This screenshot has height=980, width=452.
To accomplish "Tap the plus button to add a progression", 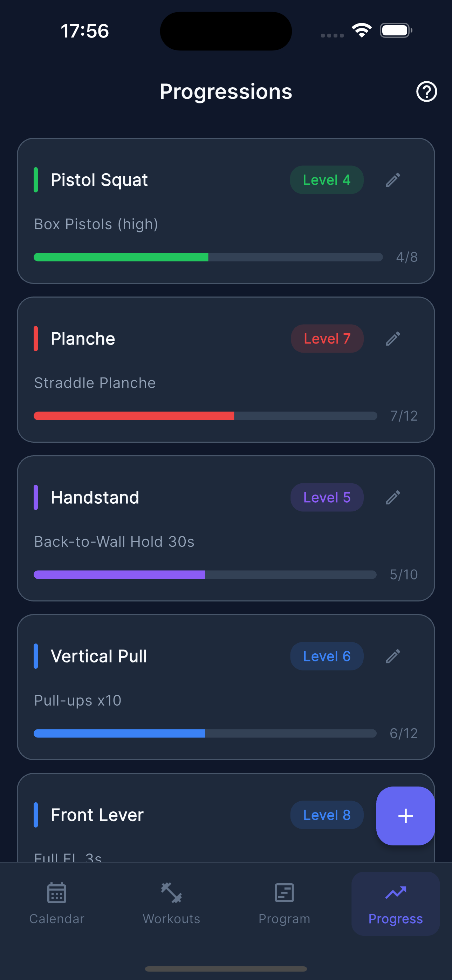I will coord(405,815).
